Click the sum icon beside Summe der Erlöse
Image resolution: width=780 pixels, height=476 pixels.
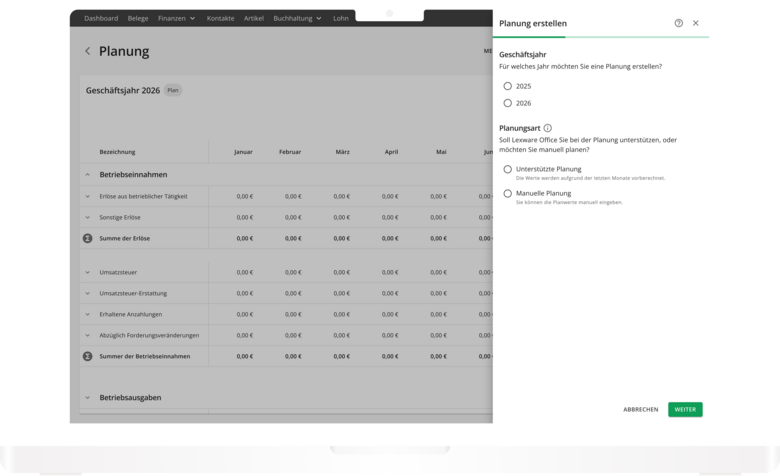point(87,238)
